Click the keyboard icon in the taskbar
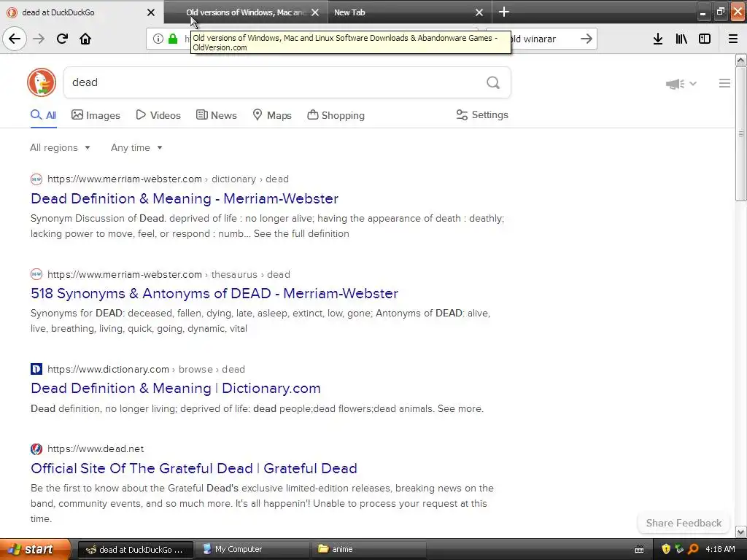The width and height of the screenshot is (747, 560). click(x=639, y=550)
